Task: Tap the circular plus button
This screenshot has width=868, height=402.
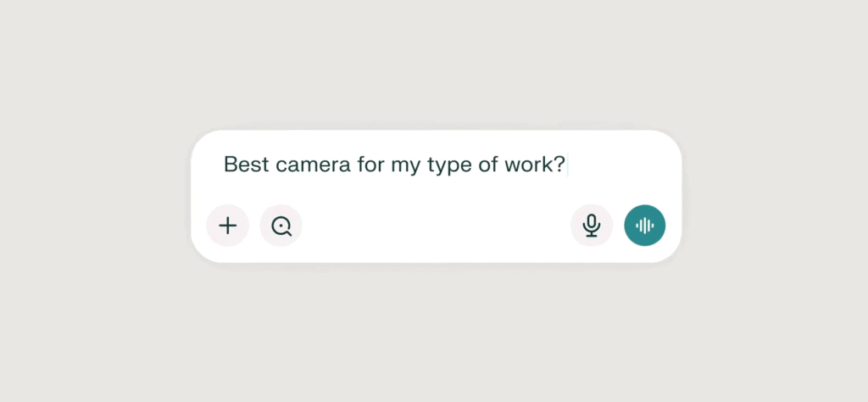Action: tap(227, 226)
